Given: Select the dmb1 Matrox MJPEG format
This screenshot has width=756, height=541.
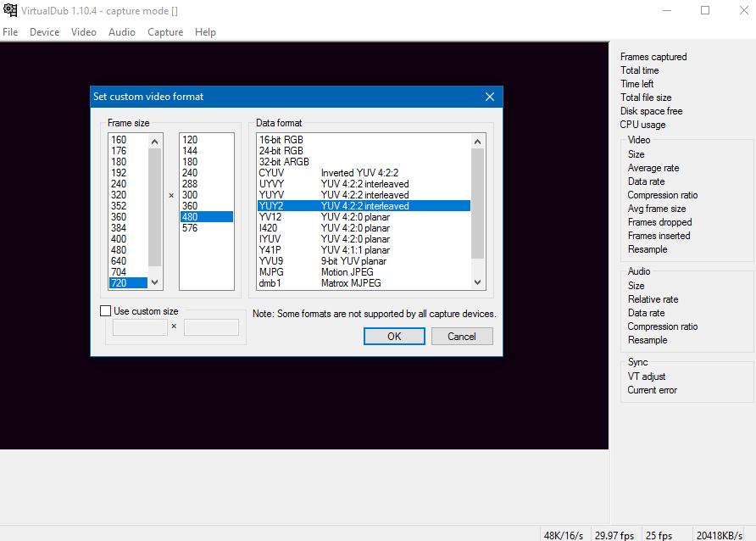Looking at the screenshot, I should point(364,283).
